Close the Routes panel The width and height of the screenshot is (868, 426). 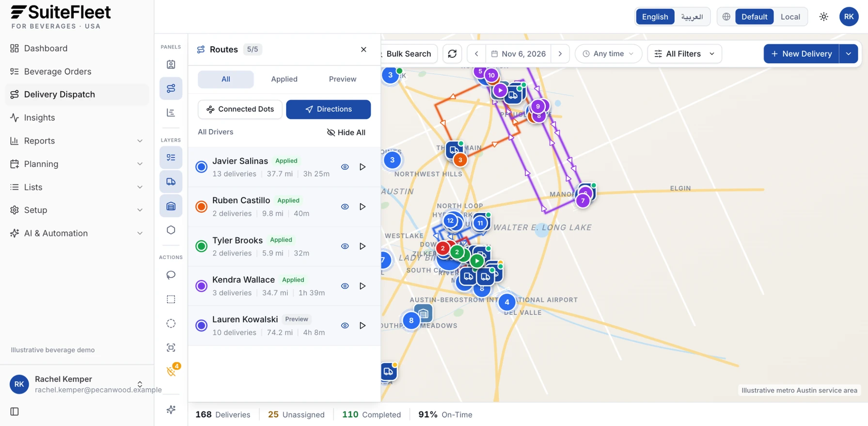363,49
